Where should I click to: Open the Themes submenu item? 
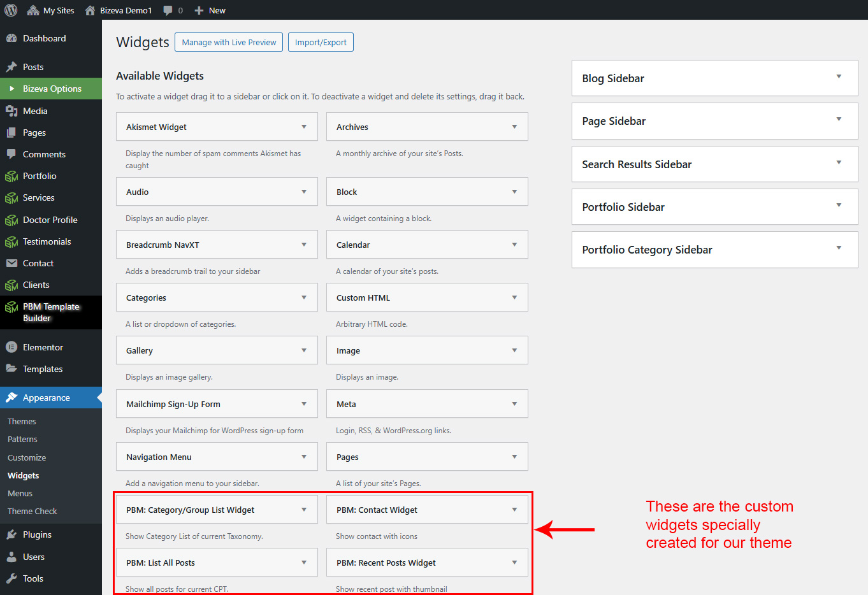(x=22, y=421)
